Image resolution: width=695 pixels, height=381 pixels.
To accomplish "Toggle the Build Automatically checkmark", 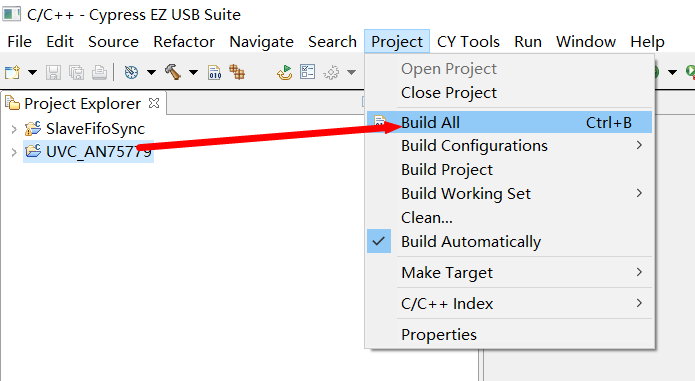I will coord(379,241).
